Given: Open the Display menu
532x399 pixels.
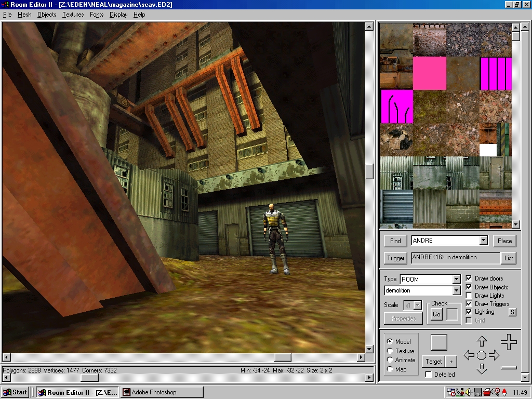Looking at the screenshot, I should tap(118, 15).
